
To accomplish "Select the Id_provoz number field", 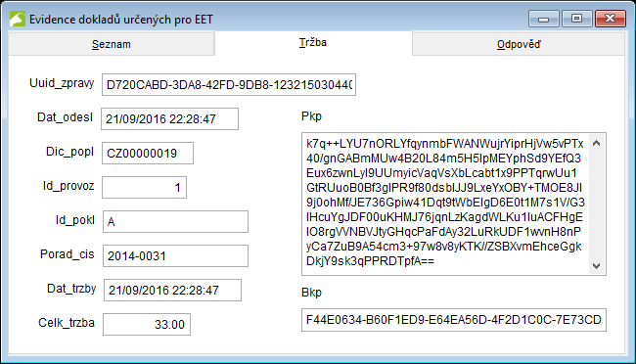I will (145, 188).
